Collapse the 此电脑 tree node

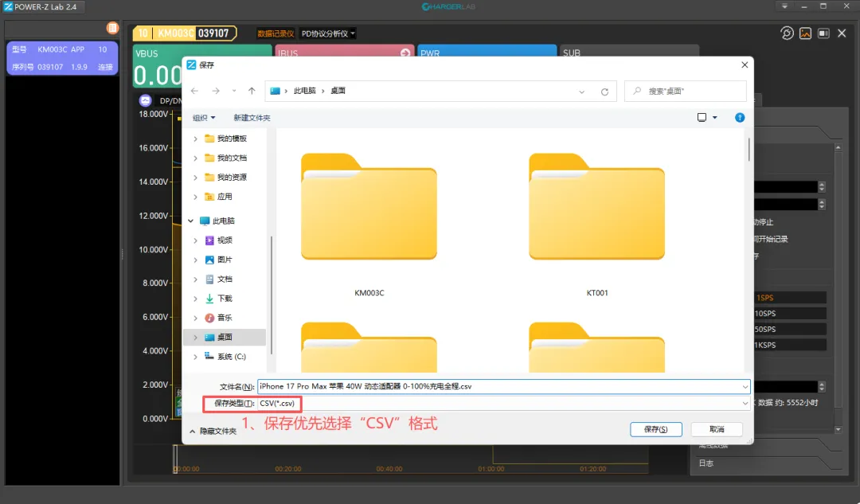(190, 221)
